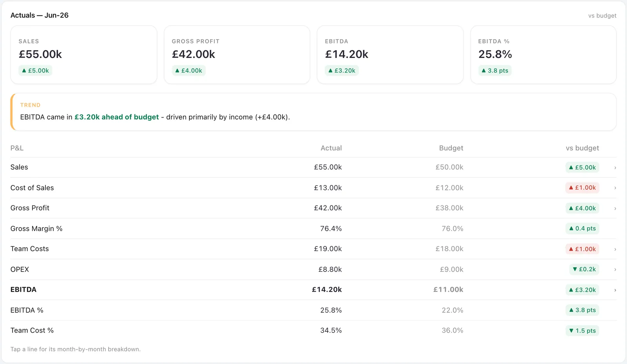
Task: Click the Sales card £5.00k variance badge
Action: 35,71
